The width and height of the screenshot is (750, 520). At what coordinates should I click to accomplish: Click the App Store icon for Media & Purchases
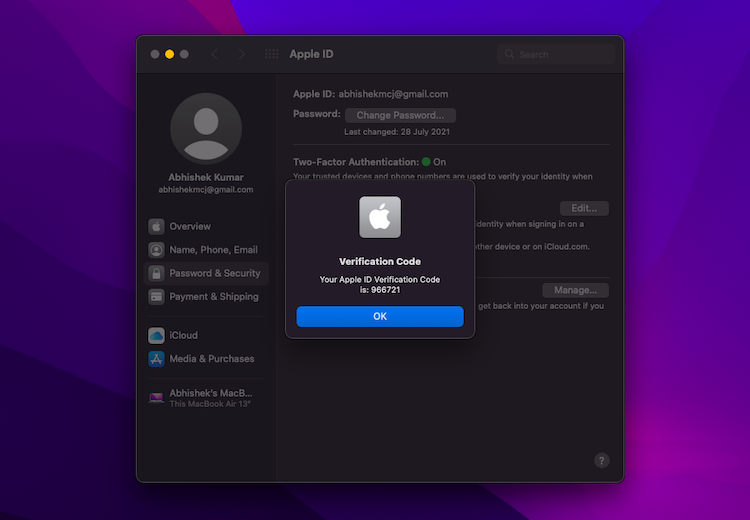coord(156,359)
